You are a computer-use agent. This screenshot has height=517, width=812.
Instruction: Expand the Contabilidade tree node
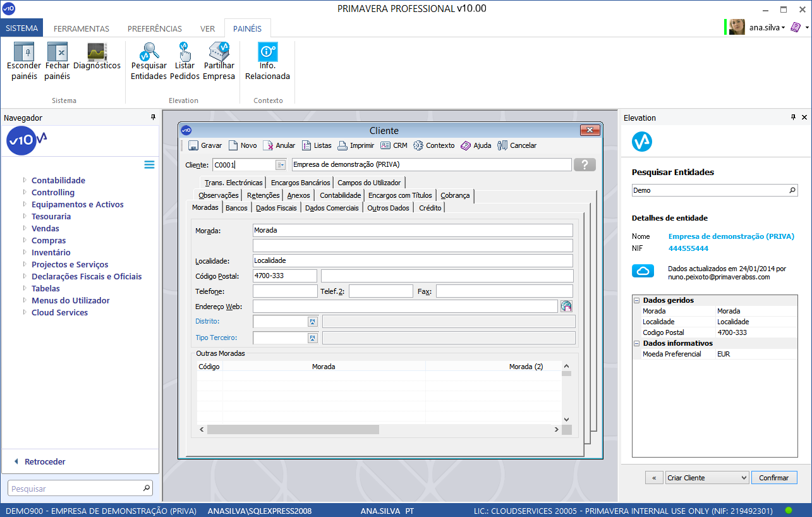click(25, 181)
